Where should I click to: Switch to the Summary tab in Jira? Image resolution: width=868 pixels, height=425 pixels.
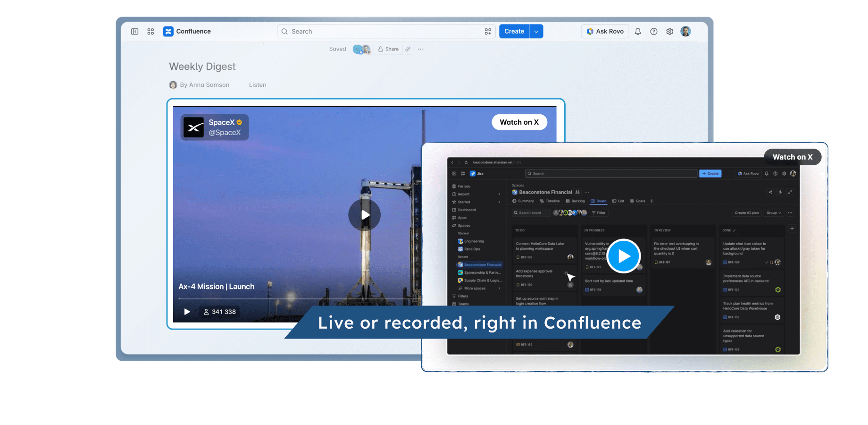(x=523, y=201)
